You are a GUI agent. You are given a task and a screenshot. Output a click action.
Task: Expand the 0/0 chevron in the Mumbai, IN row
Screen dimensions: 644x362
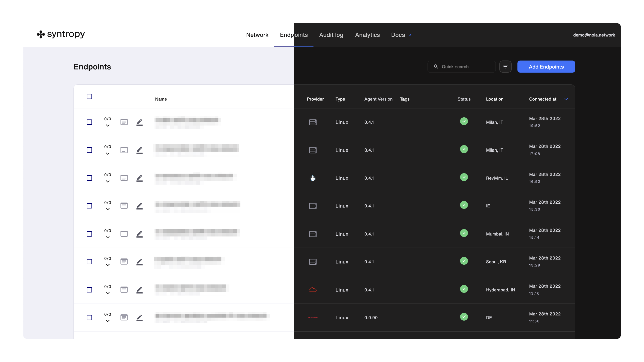[107, 237]
